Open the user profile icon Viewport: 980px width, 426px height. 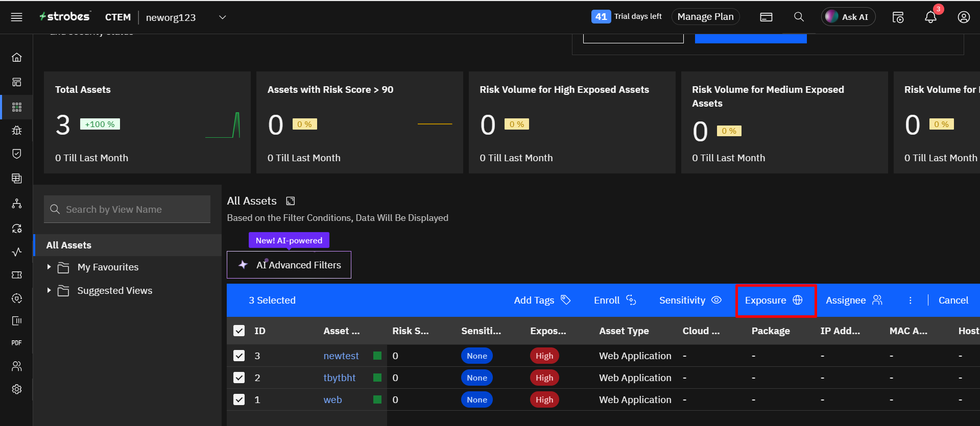tap(963, 17)
